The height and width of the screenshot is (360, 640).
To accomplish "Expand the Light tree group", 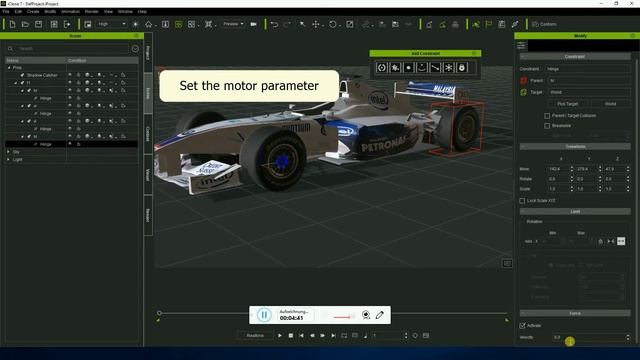I will click(9, 160).
